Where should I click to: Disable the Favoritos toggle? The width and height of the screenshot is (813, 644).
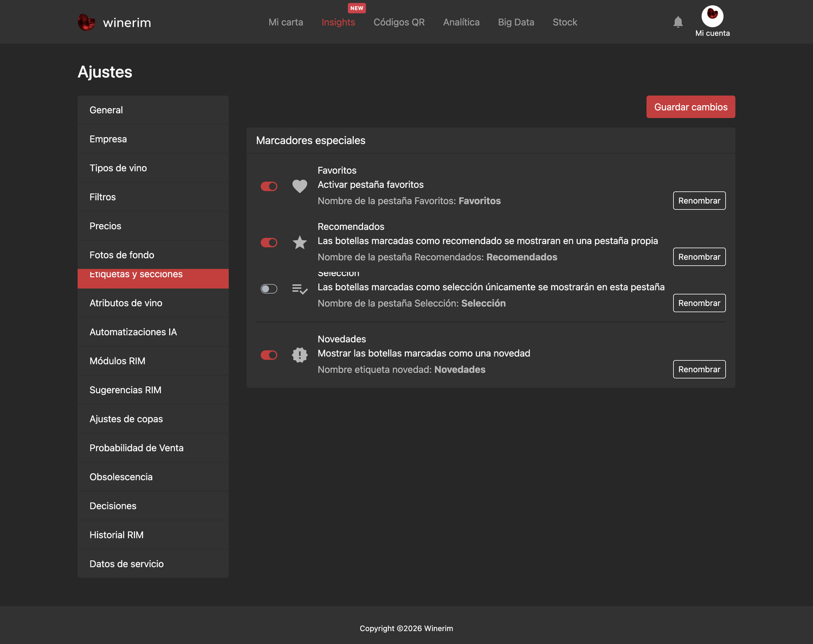[269, 186]
